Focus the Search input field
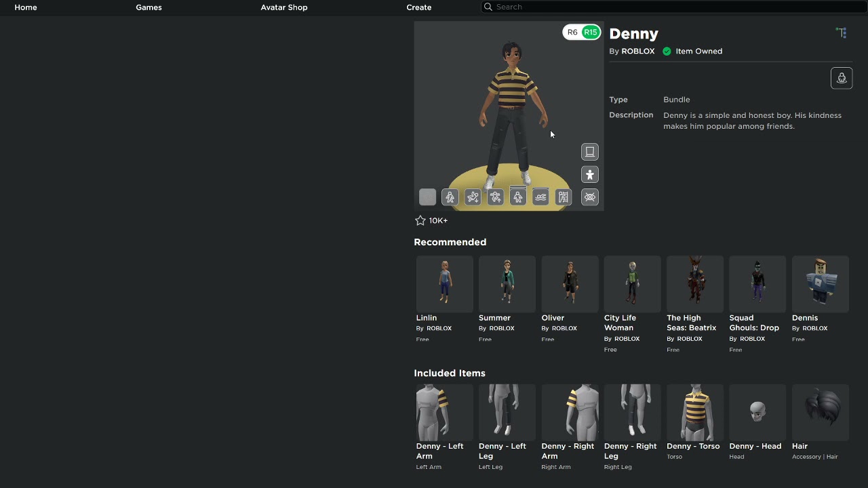868x488 pixels. 674,7
